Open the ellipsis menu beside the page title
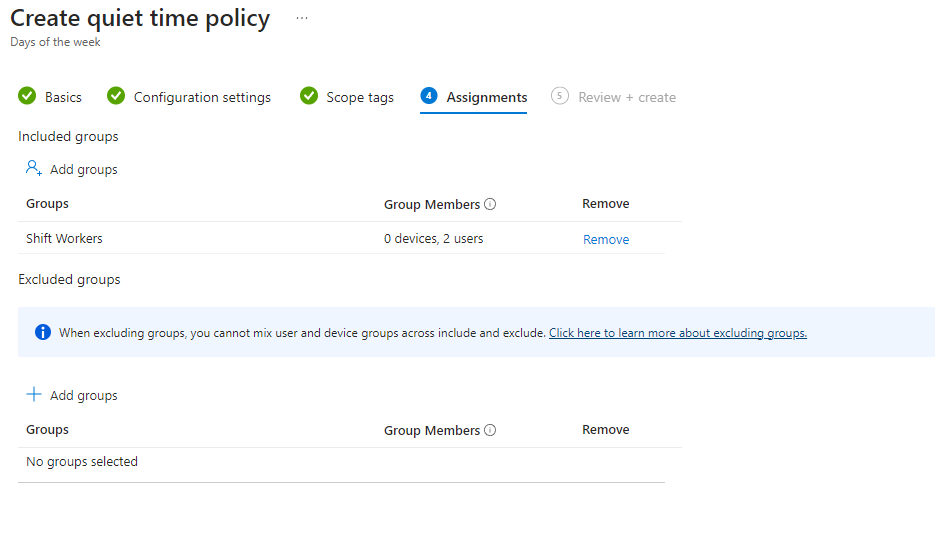Image resolution: width=935 pixels, height=541 pixels. click(302, 19)
